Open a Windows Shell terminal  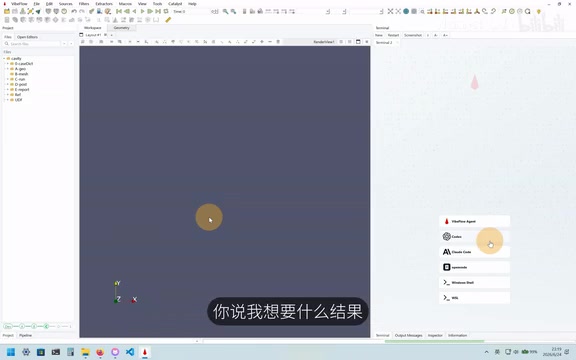(x=474, y=282)
